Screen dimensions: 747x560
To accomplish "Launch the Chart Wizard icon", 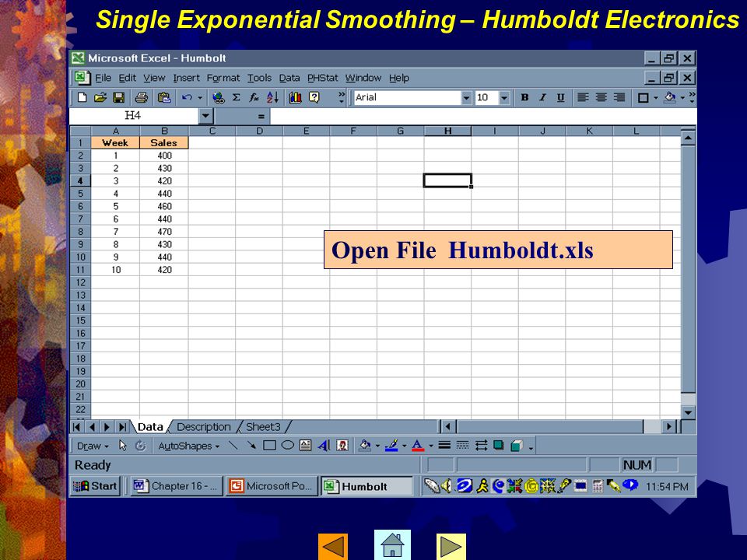I will click(x=296, y=98).
